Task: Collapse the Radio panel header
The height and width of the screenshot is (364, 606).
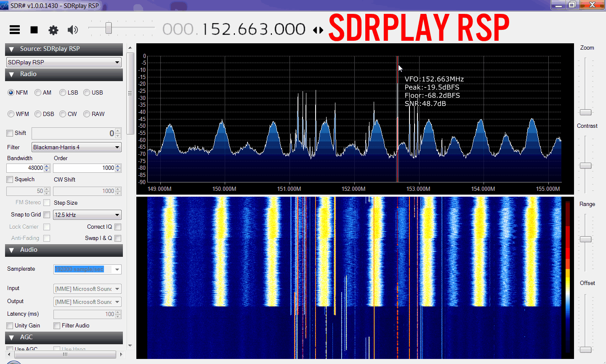Action: (x=12, y=74)
